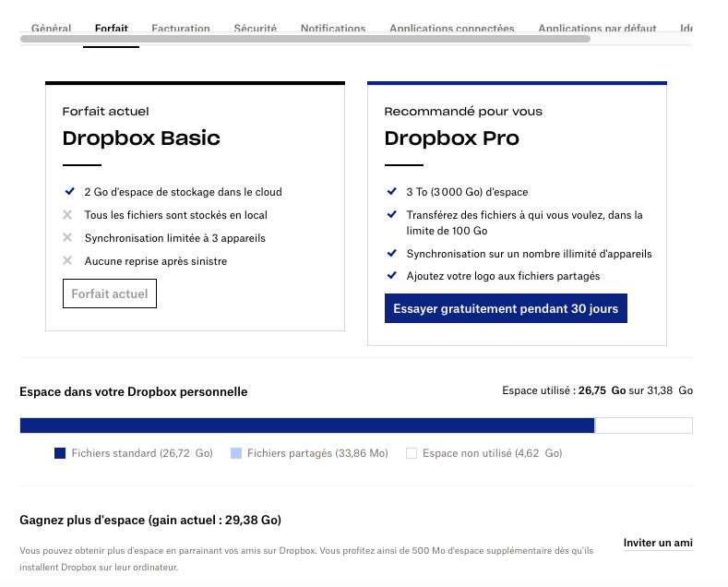Click the checkmark beside 2 Go d'espace
Image resolution: width=728 pixels, height=587 pixels.
pos(69,191)
